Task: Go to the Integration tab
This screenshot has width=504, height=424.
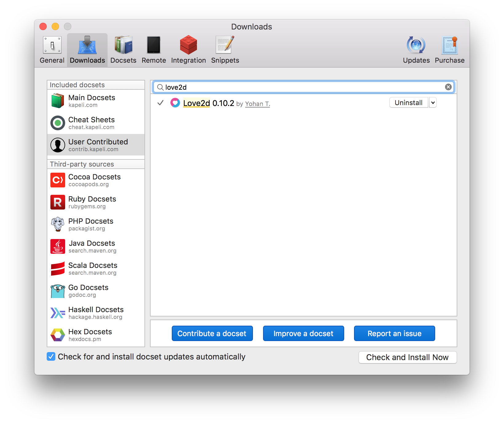Action: 188,50
